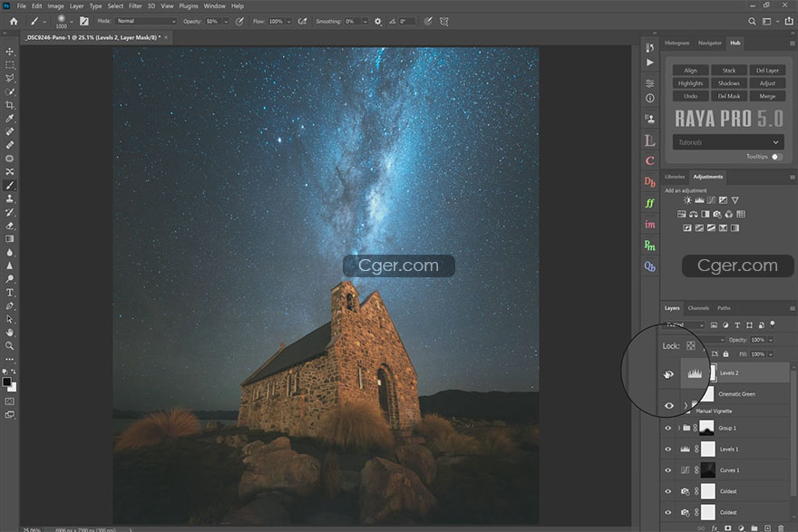Hide the Group 1 layer
Image resolution: width=798 pixels, height=532 pixels.
click(668, 429)
